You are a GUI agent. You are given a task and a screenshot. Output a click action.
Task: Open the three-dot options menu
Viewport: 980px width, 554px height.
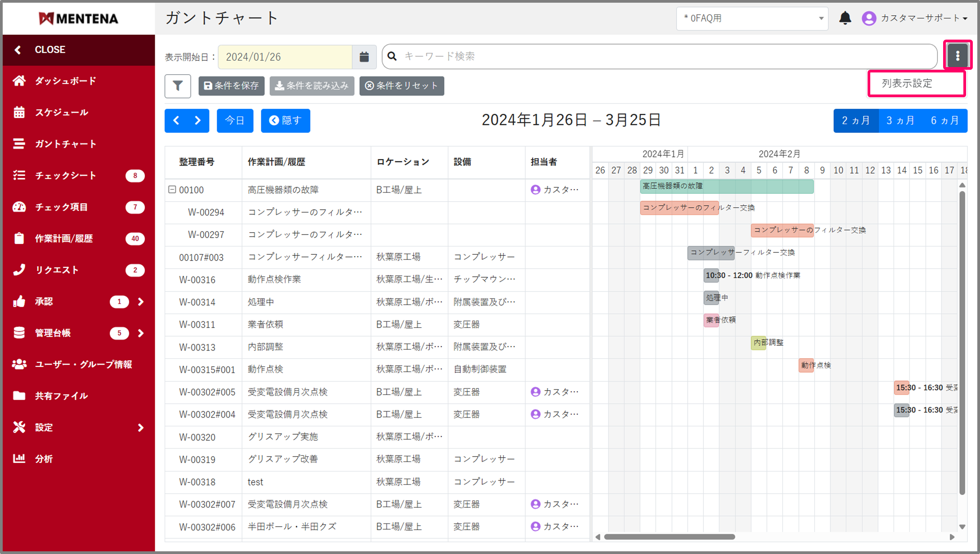[958, 56]
